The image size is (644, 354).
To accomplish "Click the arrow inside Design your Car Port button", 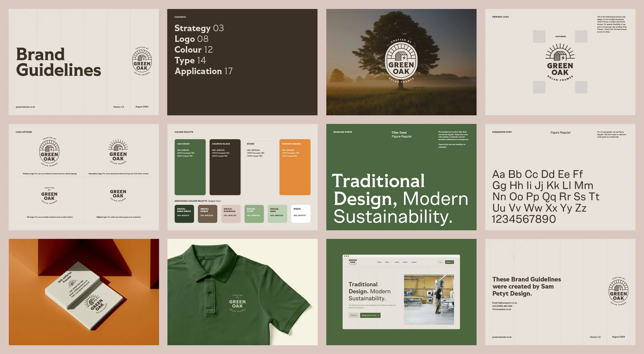I will coord(378,315).
